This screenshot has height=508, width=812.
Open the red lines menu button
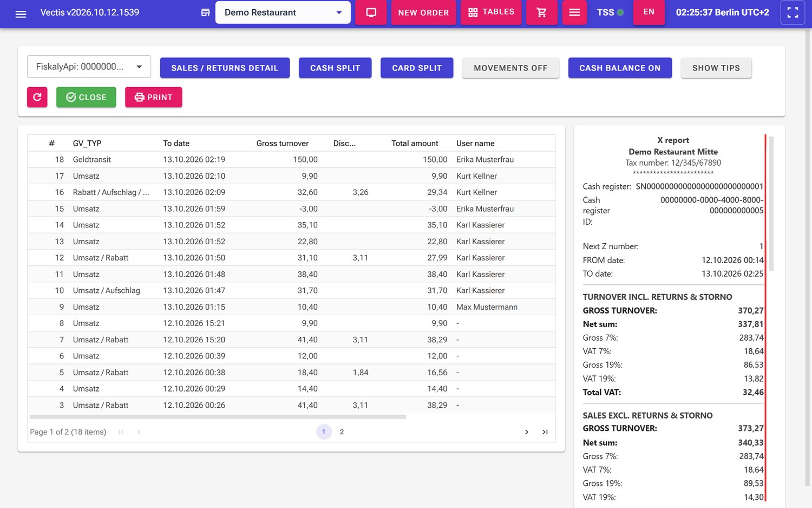pyautogui.click(x=575, y=12)
